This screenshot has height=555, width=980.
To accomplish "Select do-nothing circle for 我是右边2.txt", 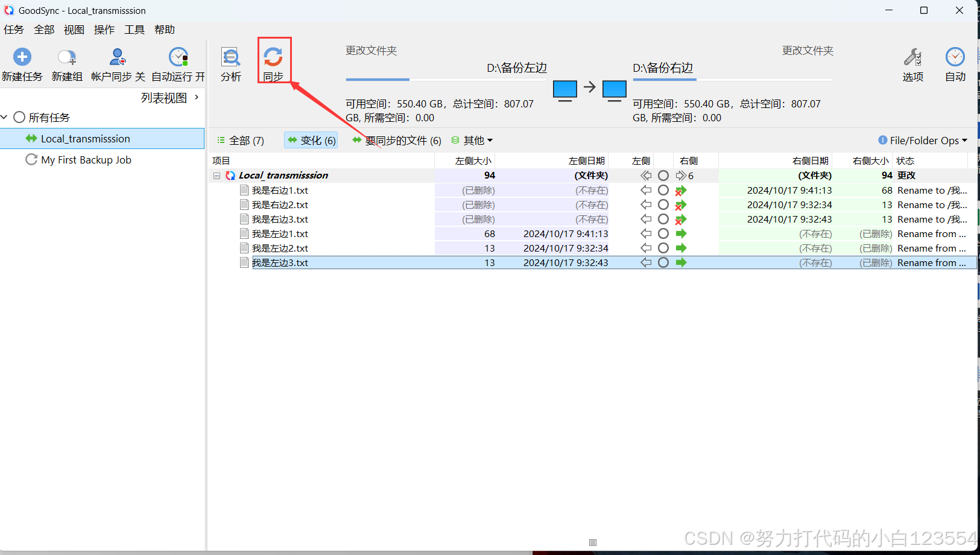I will (x=663, y=205).
